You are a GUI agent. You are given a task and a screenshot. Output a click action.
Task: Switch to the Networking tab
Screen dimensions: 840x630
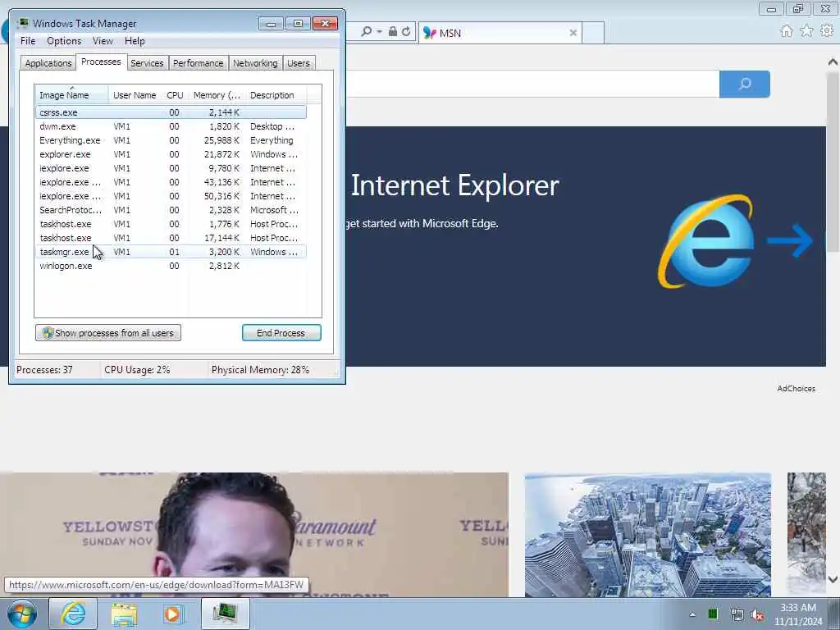255,63
